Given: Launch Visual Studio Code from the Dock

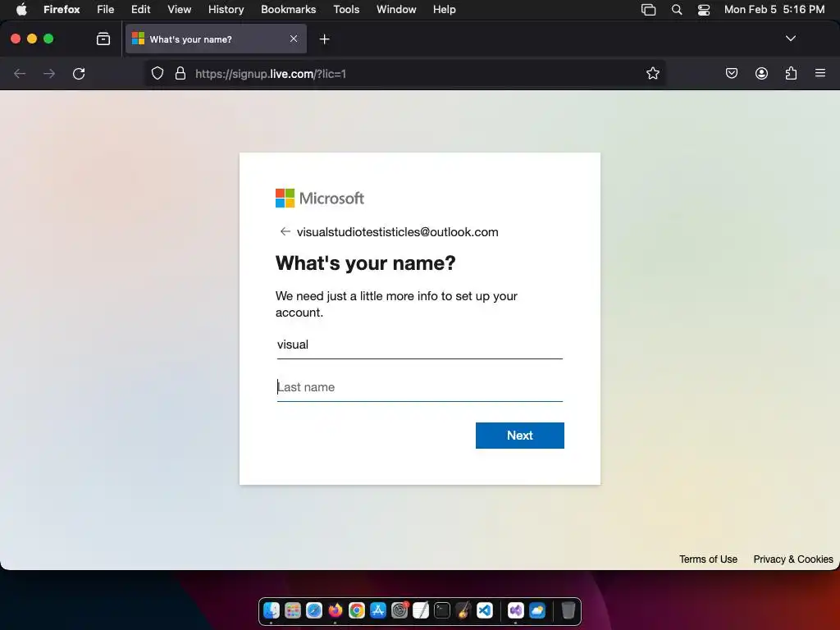Looking at the screenshot, I should 485,610.
